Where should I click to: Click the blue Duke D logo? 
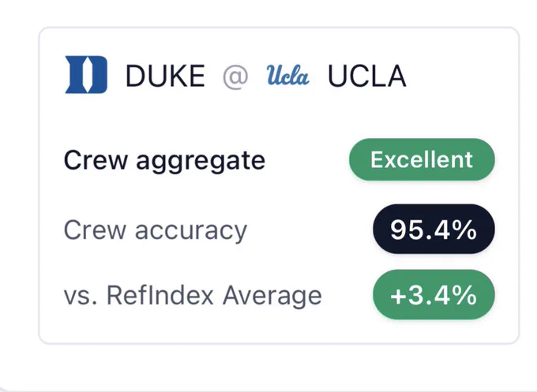86,75
